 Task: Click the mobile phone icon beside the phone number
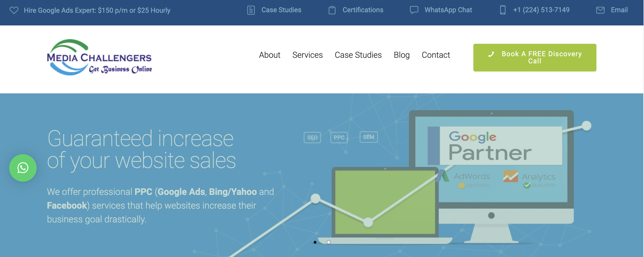503,10
